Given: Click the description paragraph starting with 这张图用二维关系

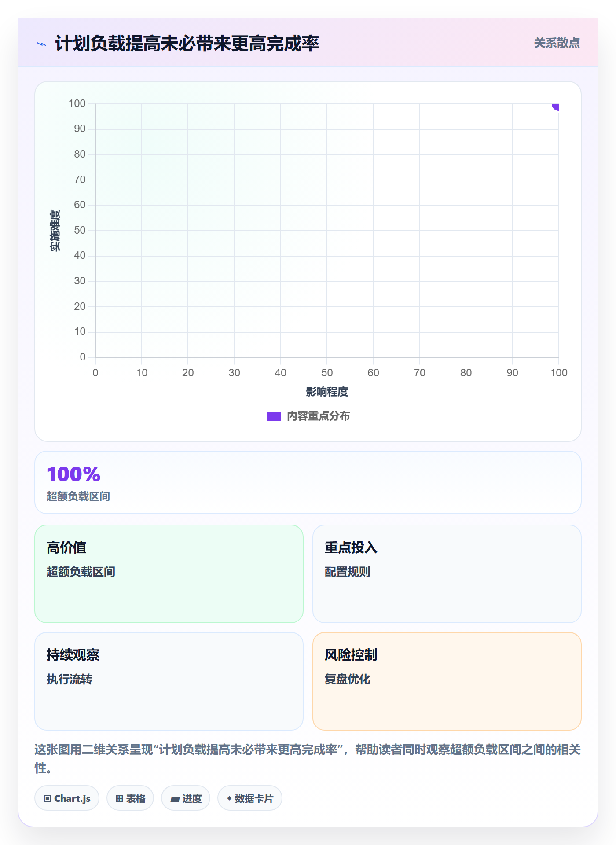Looking at the screenshot, I should [308, 758].
